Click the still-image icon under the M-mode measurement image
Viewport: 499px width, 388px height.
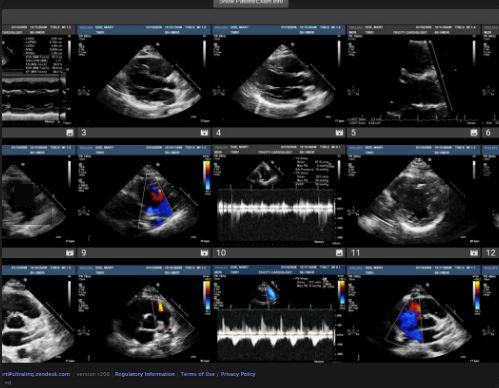pos(69,133)
